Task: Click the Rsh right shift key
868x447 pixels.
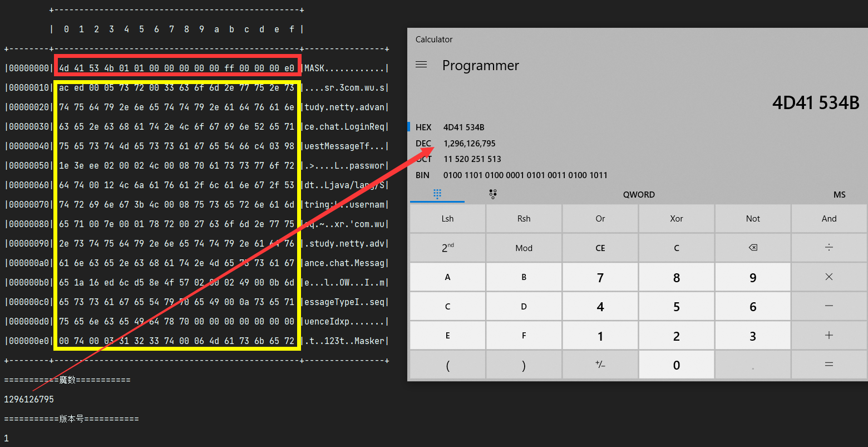Action: [x=524, y=219]
